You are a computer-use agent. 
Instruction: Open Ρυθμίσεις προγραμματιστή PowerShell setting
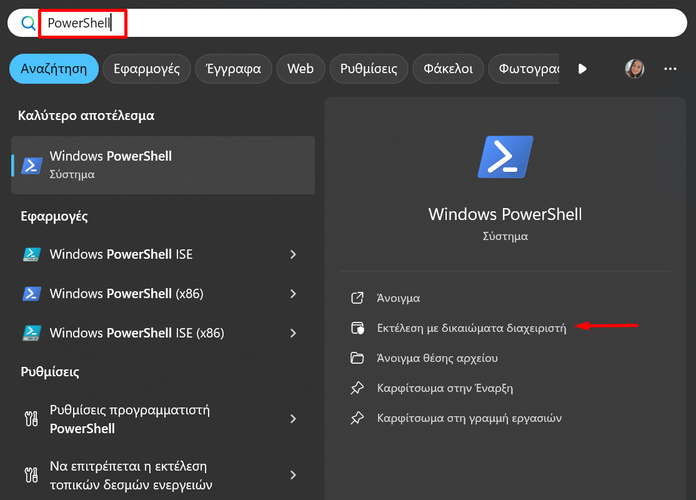pos(163,419)
